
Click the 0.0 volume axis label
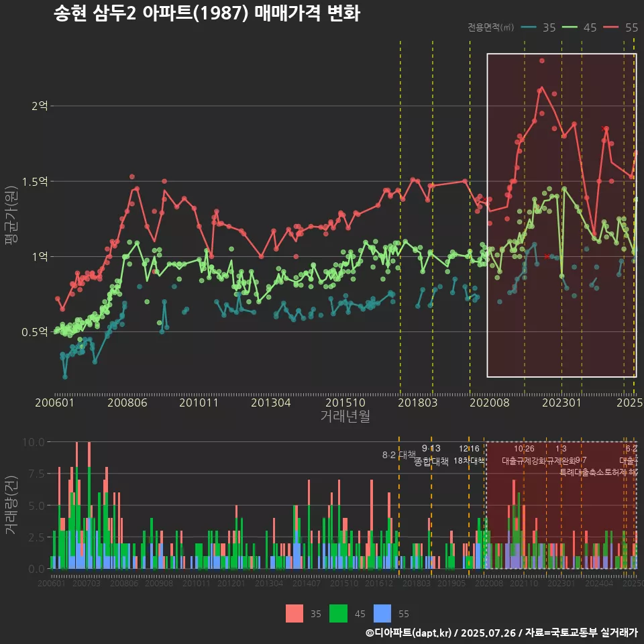(x=36, y=569)
